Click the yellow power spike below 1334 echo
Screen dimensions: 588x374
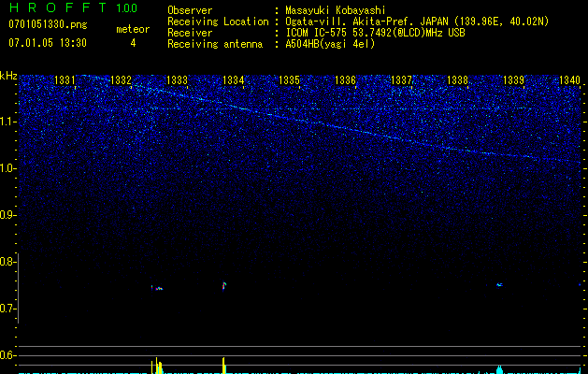click(223, 366)
